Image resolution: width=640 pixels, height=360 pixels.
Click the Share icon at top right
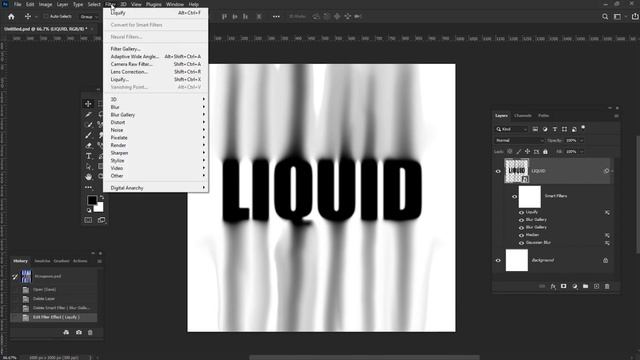click(x=635, y=16)
